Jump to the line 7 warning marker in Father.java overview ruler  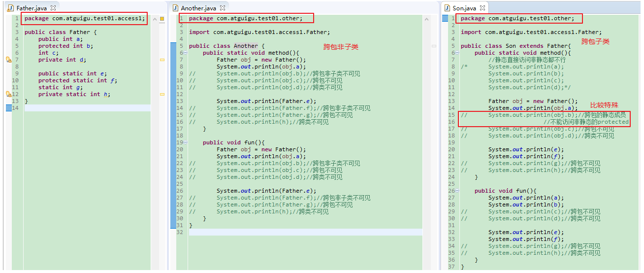pyautogui.click(x=162, y=60)
